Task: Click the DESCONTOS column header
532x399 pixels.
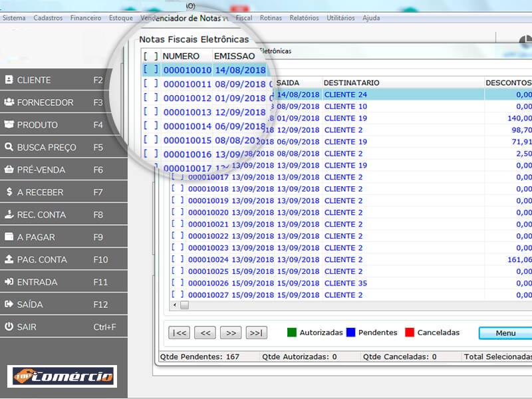Action: click(508, 82)
